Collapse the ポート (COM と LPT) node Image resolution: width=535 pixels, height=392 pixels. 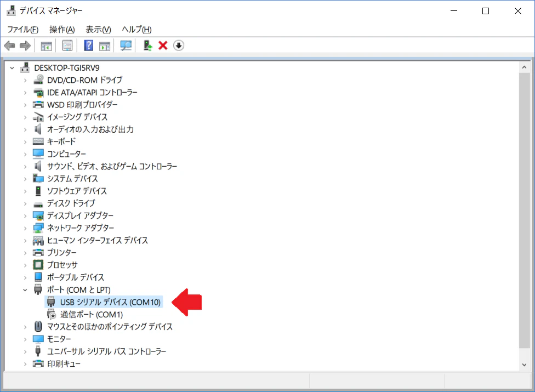coord(25,290)
